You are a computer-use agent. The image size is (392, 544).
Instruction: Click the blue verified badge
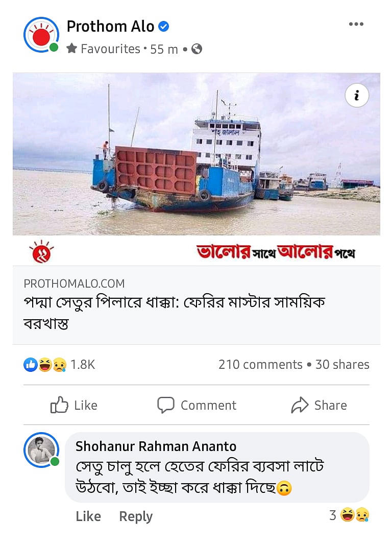163,26
